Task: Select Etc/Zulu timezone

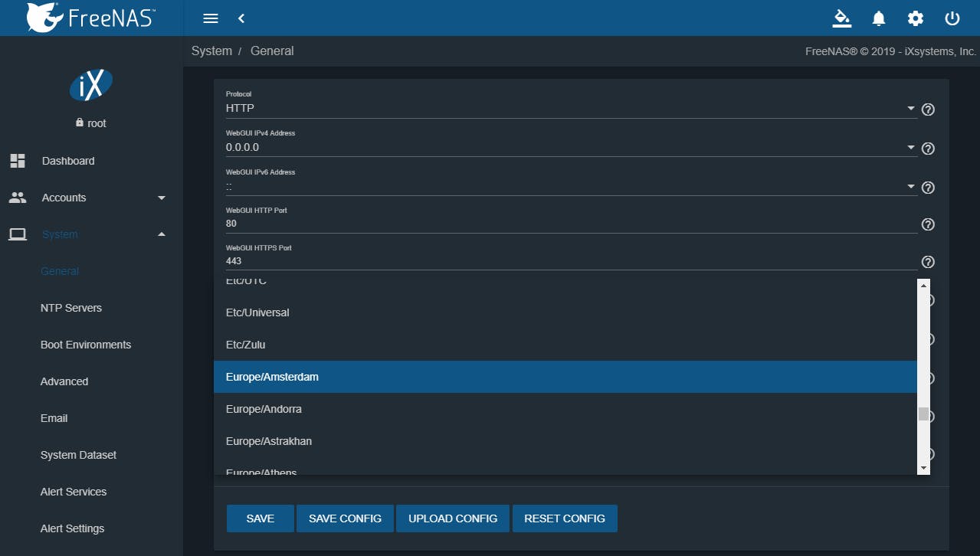Action: click(565, 345)
